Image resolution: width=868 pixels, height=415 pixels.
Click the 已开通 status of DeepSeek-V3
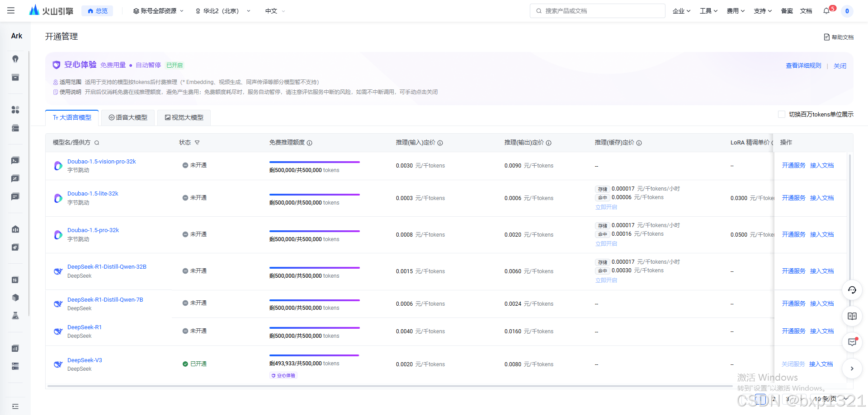(x=195, y=364)
